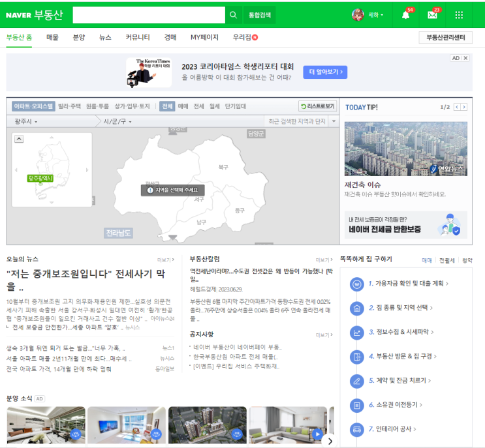Play video on fourth 분양 thumbnail

pyautogui.click(x=317, y=434)
